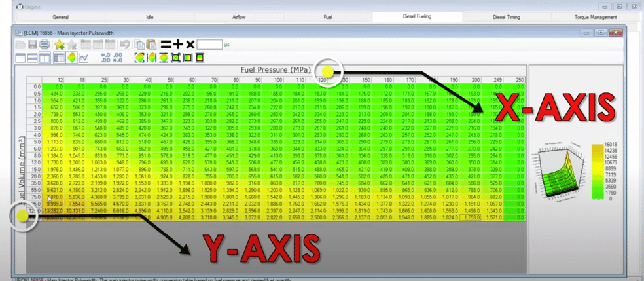This screenshot has height=281, width=644.
Task: Switch to the Diesel Timing tab
Action: point(506,17)
